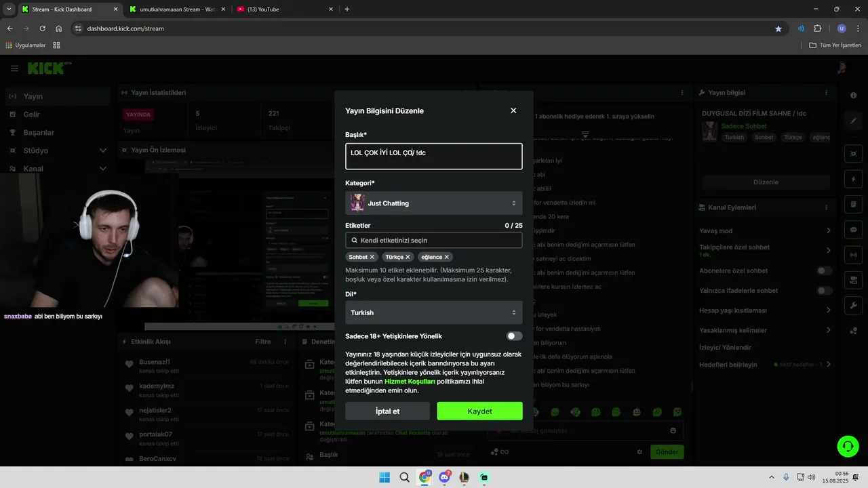Image resolution: width=868 pixels, height=488 pixels.
Task: Open Windows taskbar search
Action: [x=405, y=477]
